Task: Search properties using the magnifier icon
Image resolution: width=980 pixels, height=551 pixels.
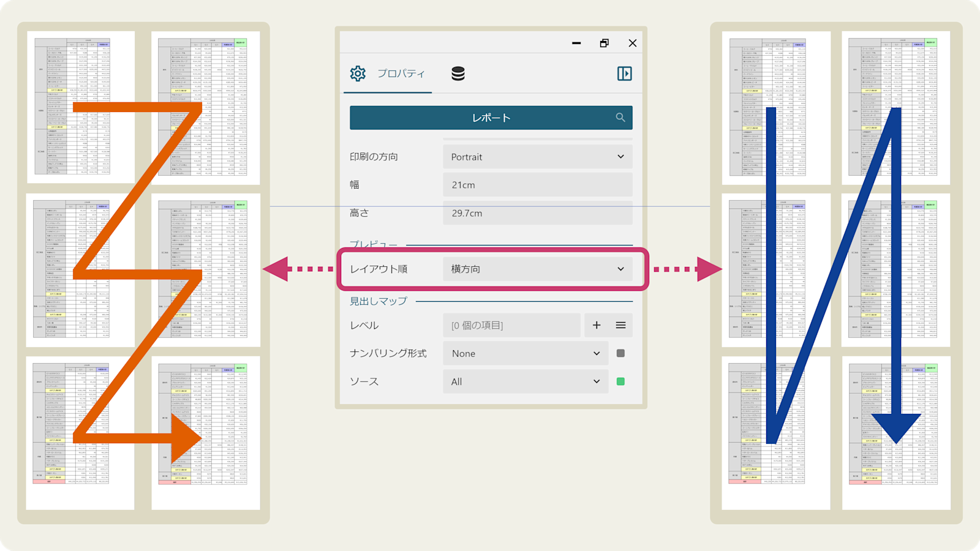Action: [x=620, y=118]
